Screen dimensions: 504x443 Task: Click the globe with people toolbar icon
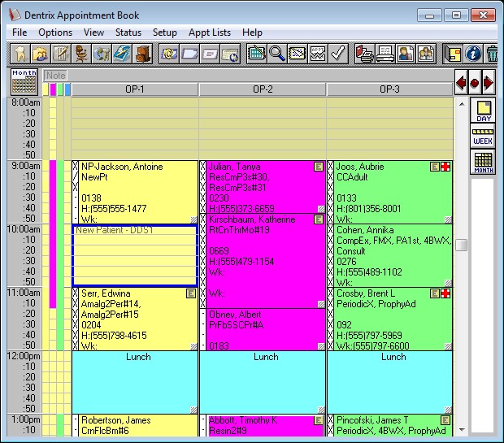click(x=102, y=54)
